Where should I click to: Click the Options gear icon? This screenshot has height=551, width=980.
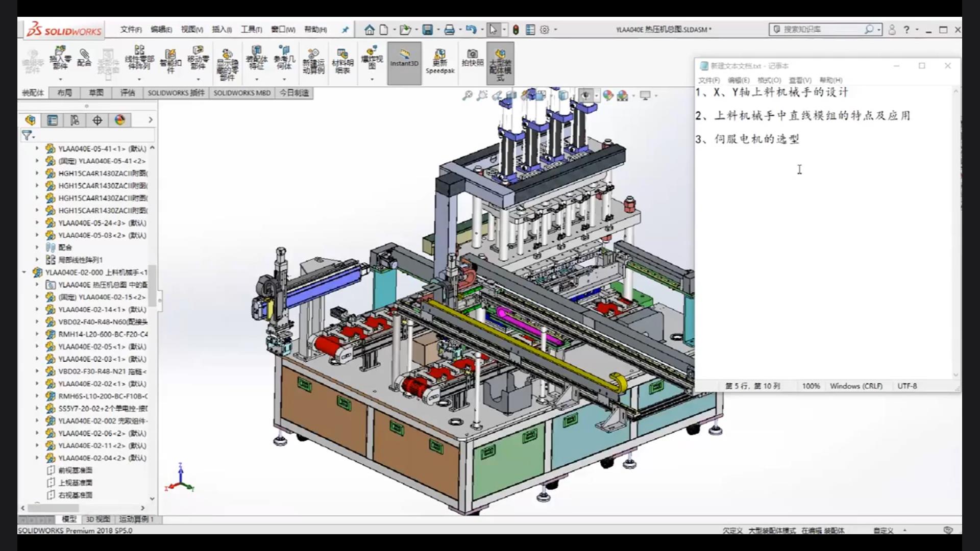click(545, 30)
